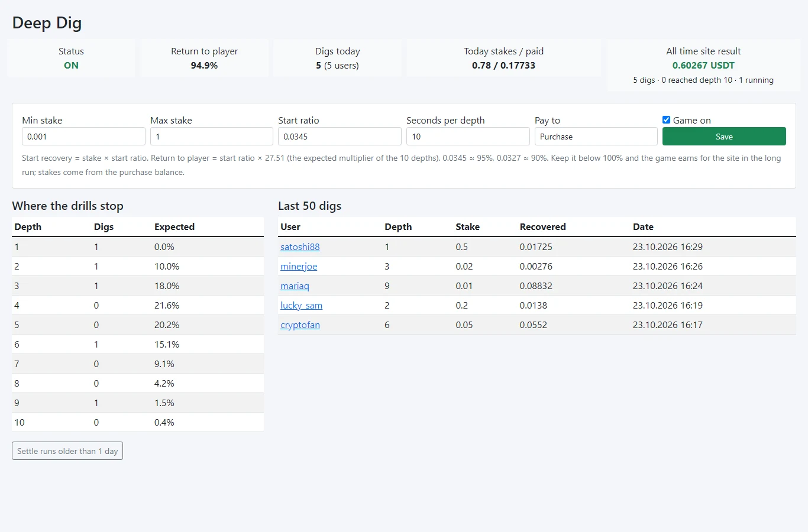Click the recovered value 0.0552
This screenshot has height=532, width=808.
point(534,325)
